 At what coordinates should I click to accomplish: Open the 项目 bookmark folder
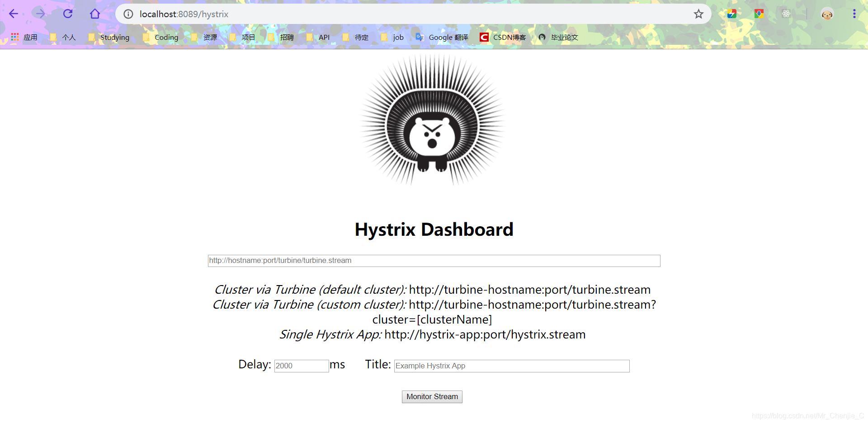click(242, 37)
